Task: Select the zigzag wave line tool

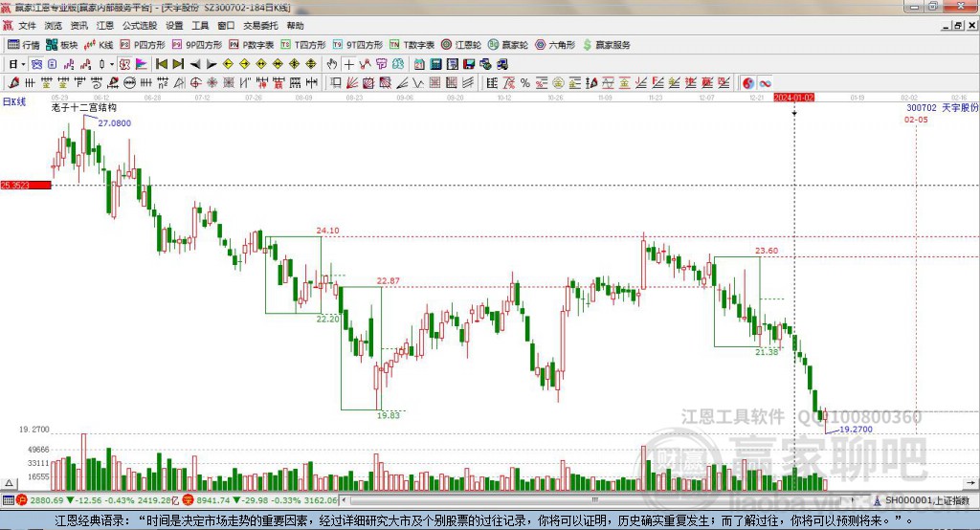Action: [x=418, y=82]
